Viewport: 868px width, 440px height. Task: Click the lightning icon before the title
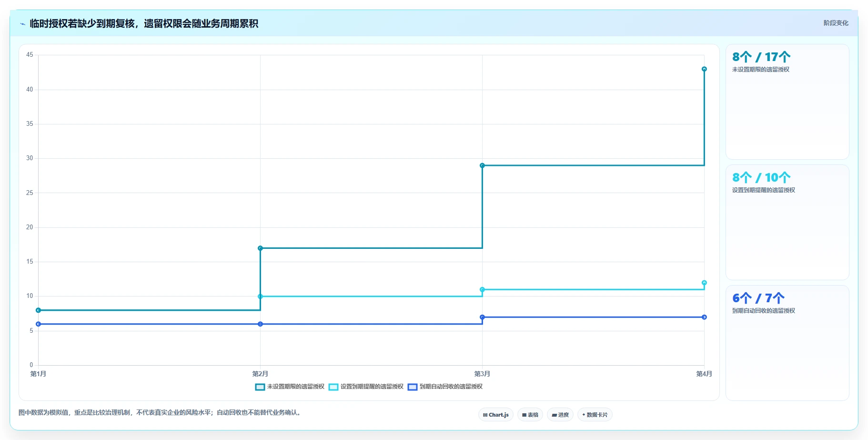tap(22, 24)
